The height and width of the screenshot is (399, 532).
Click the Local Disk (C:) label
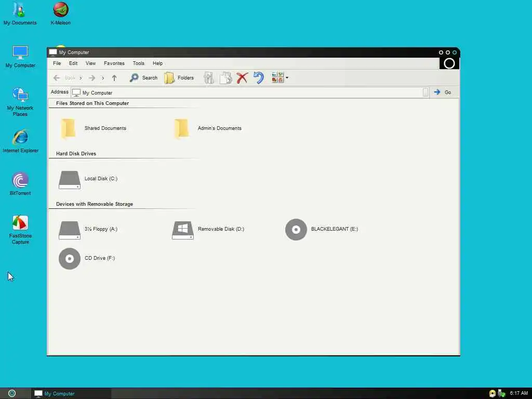point(101,179)
